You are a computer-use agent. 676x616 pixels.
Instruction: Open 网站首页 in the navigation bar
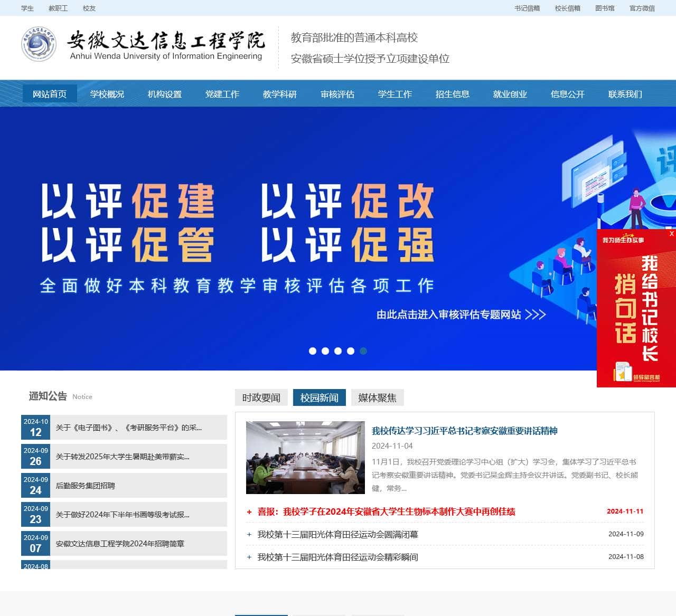point(50,94)
